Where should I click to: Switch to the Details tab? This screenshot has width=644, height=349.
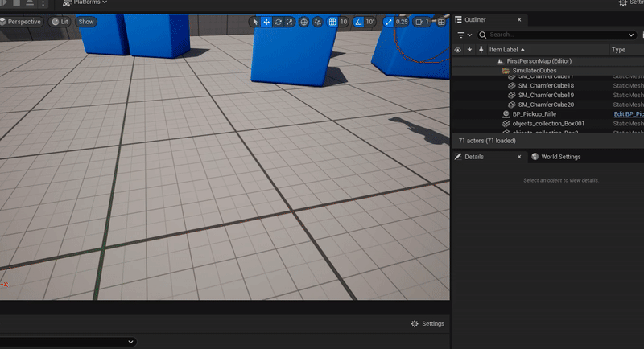[474, 157]
